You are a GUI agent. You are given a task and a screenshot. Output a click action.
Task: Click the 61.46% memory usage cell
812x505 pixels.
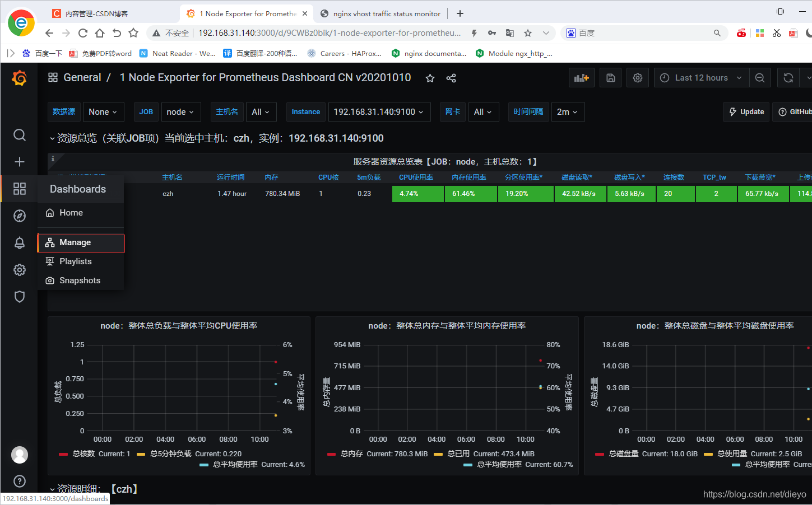coord(471,194)
